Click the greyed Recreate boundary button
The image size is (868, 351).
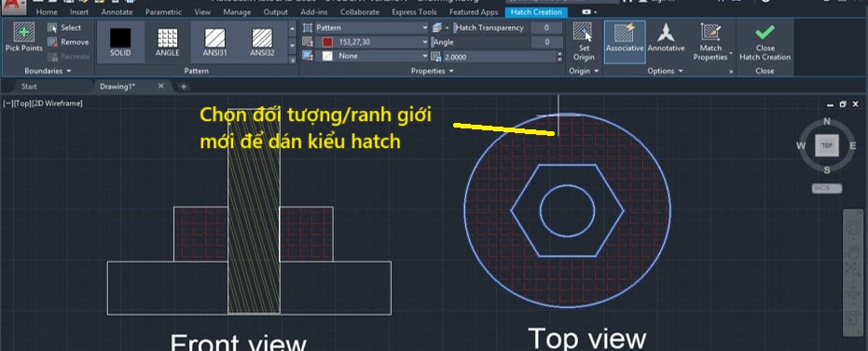click(68, 57)
